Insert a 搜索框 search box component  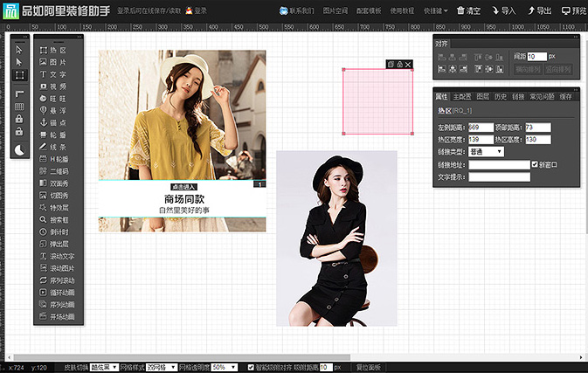(x=54, y=219)
